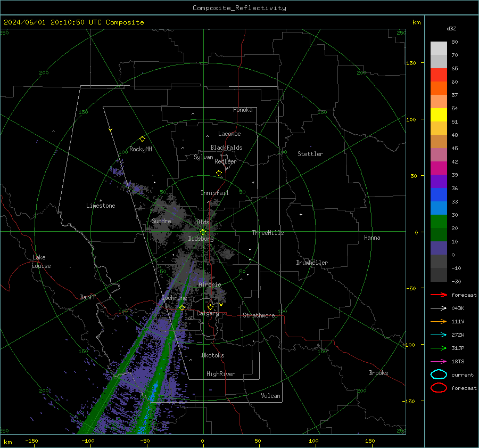Click the green 31JP arrow icon

pos(439,348)
